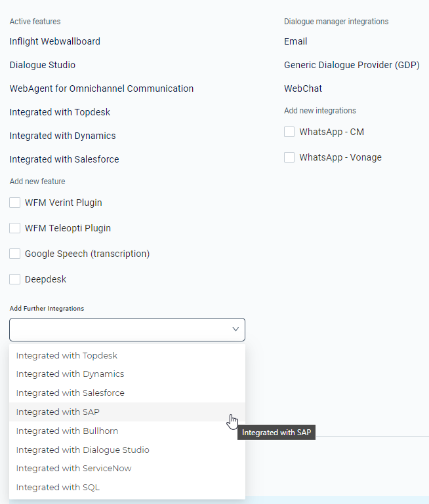Tick Google Speech (transcription) checkbox

pos(15,254)
